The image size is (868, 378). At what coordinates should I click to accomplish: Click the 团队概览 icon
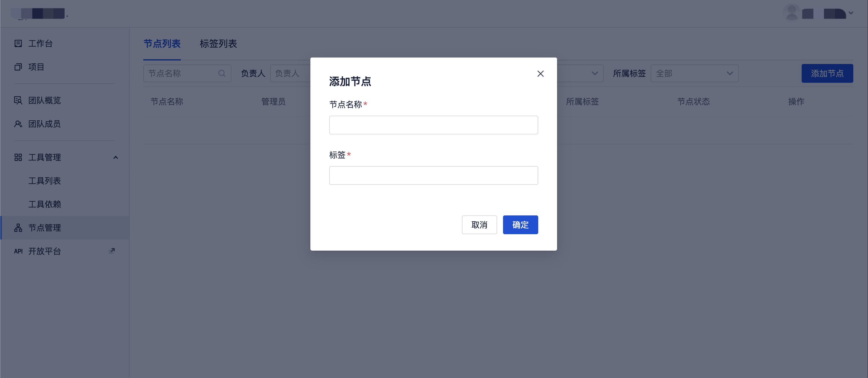18,100
